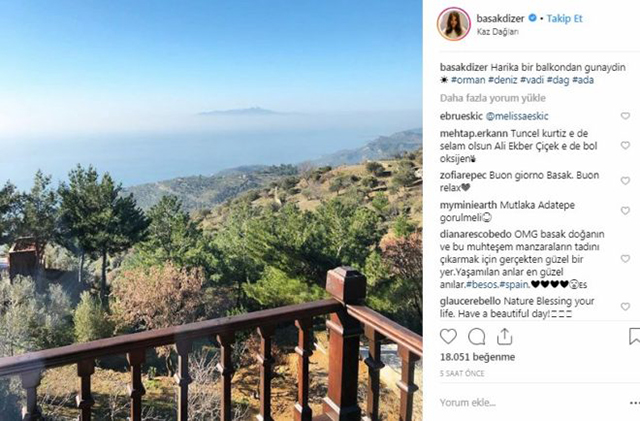Like dianarescobedo's comment heart
This screenshot has width=640, height=421.
pos(625,258)
